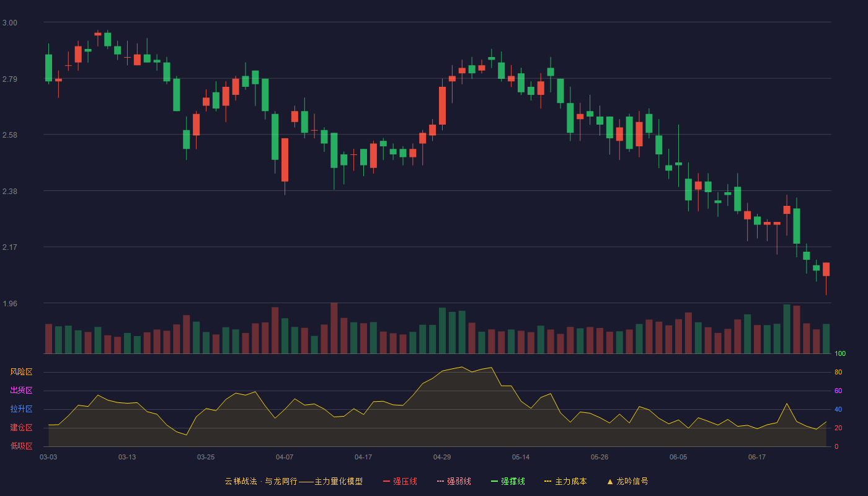Image resolution: width=868 pixels, height=496 pixels.
Task: Click the 3.00 price axis label
Action: [x=10, y=23]
